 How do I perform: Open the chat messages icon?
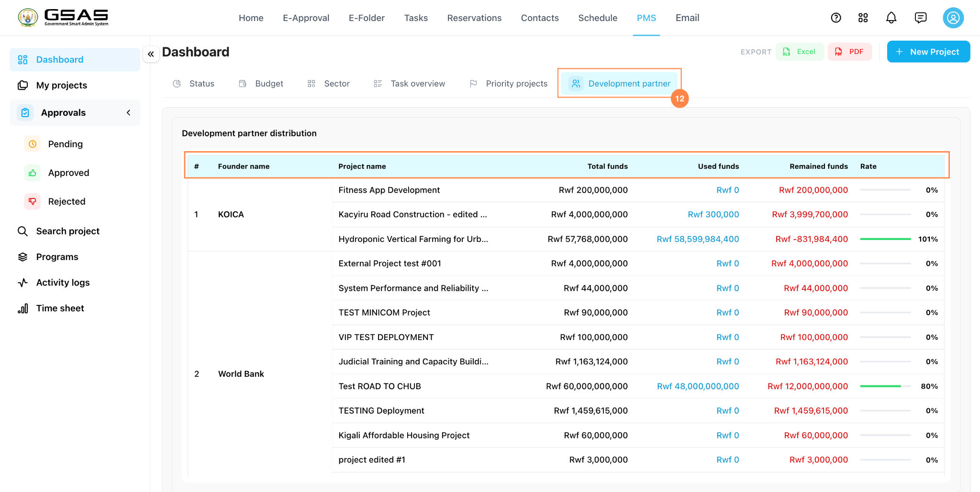click(921, 18)
